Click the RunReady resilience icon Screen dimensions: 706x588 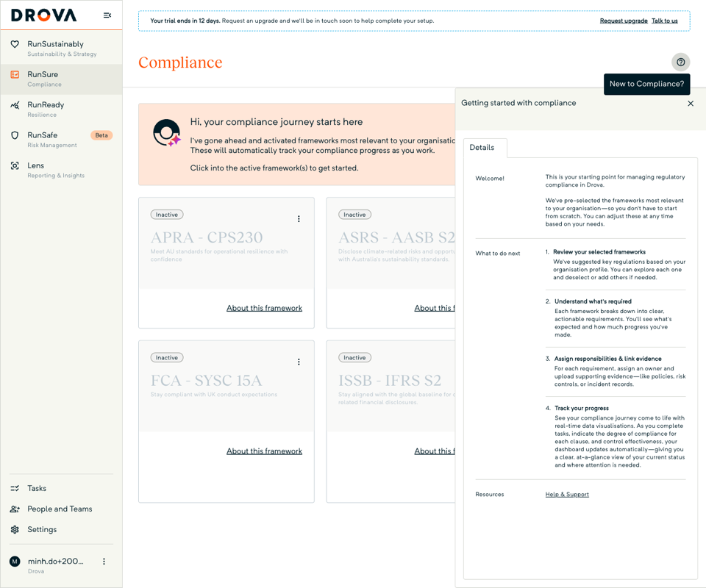coord(15,105)
